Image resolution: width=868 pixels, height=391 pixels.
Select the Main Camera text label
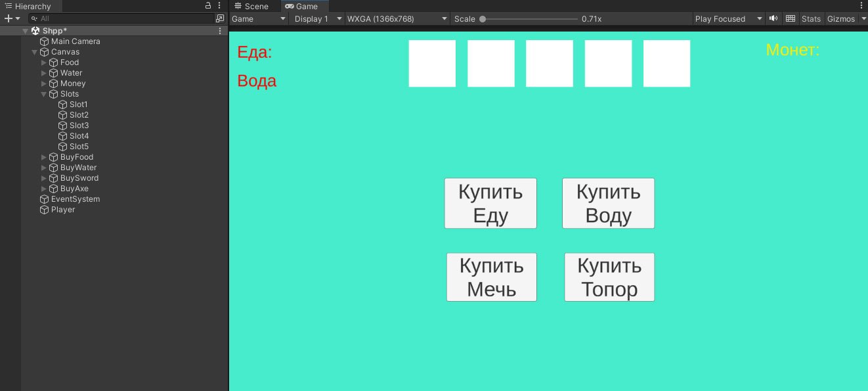[x=76, y=41]
